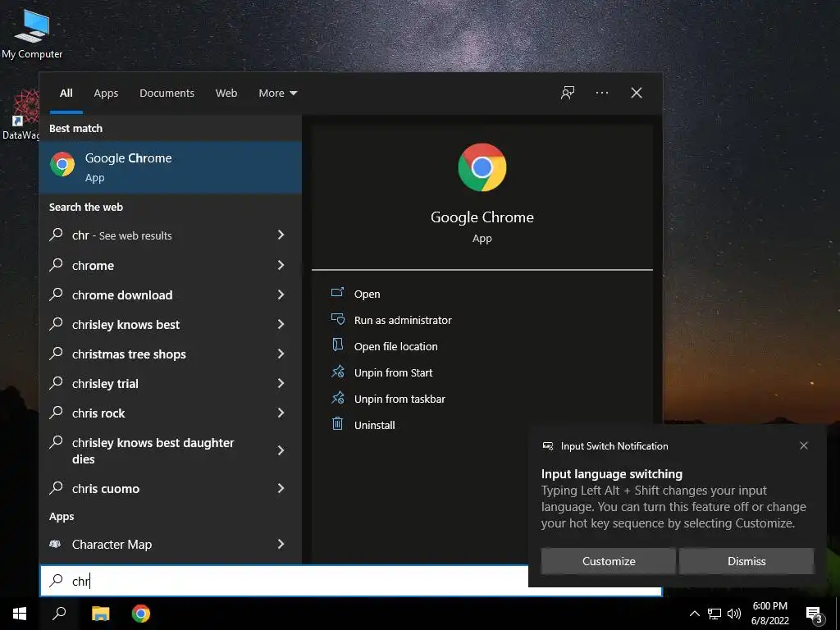
Task: Click the Open action icon
Action: pos(337,293)
